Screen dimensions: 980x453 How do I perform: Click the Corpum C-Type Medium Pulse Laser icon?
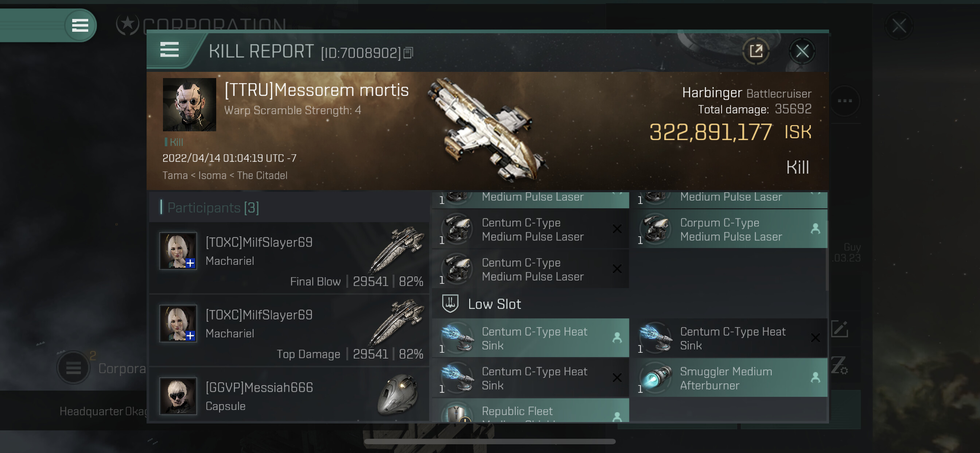[x=656, y=229]
